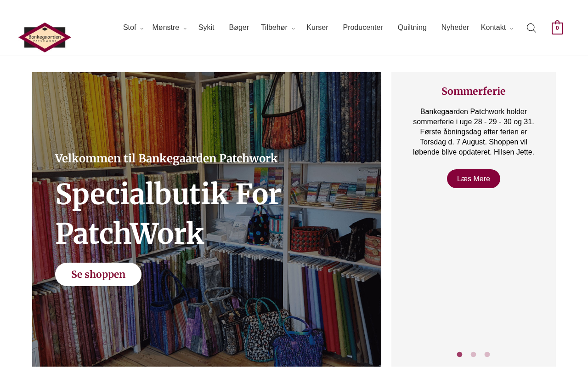Expand the Kontakt dropdown chevron
This screenshot has width=588, height=368.
pyautogui.click(x=511, y=29)
